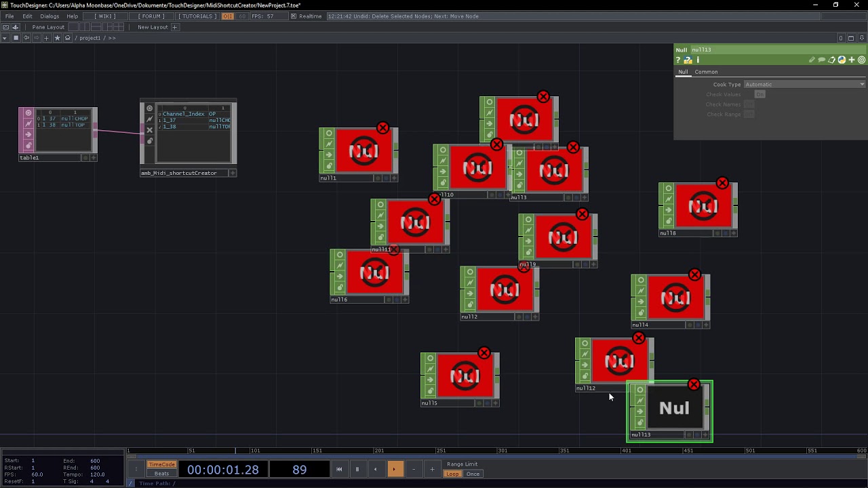Open the File menu
This screenshot has width=868, height=488.
pyautogui.click(x=9, y=16)
